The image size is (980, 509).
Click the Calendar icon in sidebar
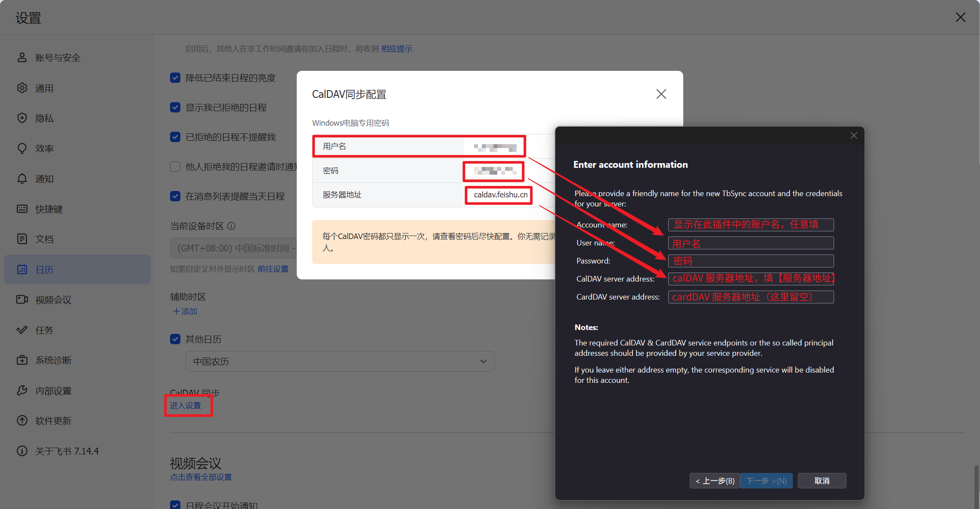(22, 270)
